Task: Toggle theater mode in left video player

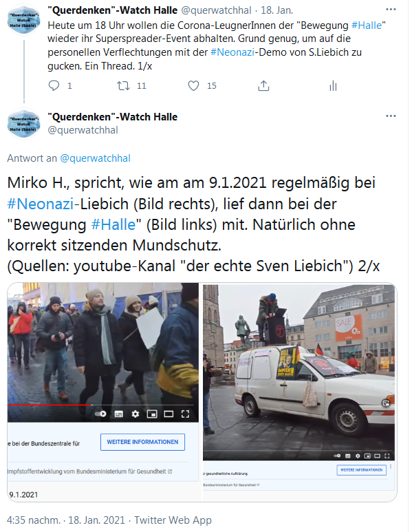Action: (169, 414)
